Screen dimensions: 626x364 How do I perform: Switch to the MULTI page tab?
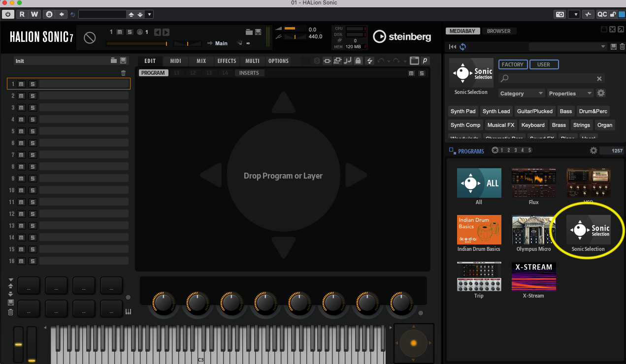[x=253, y=61]
